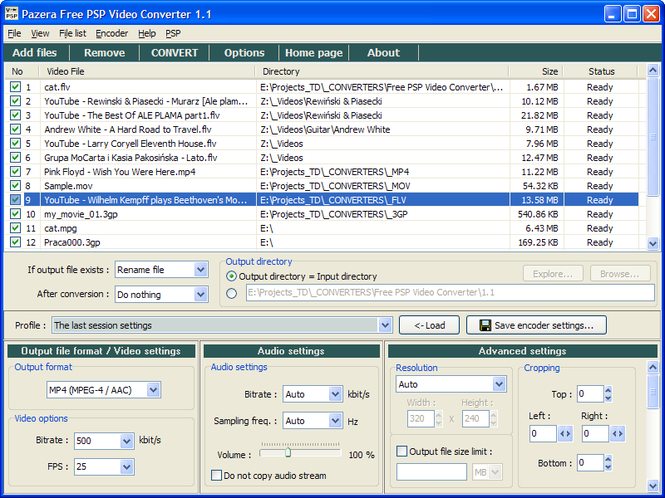Click the <- Load button

(429, 326)
